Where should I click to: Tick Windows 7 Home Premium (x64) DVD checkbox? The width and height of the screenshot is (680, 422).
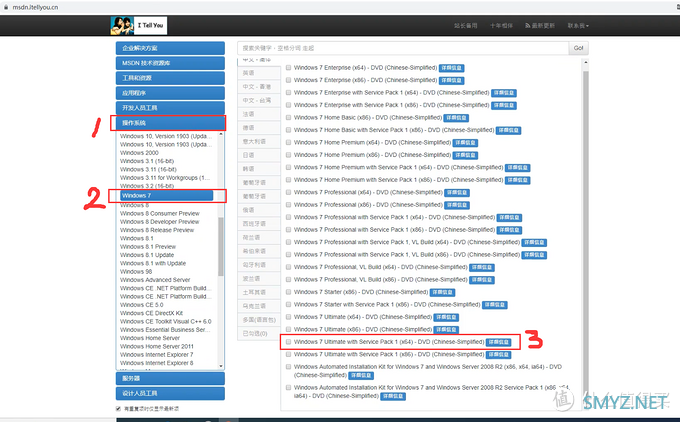pyautogui.click(x=288, y=142)
